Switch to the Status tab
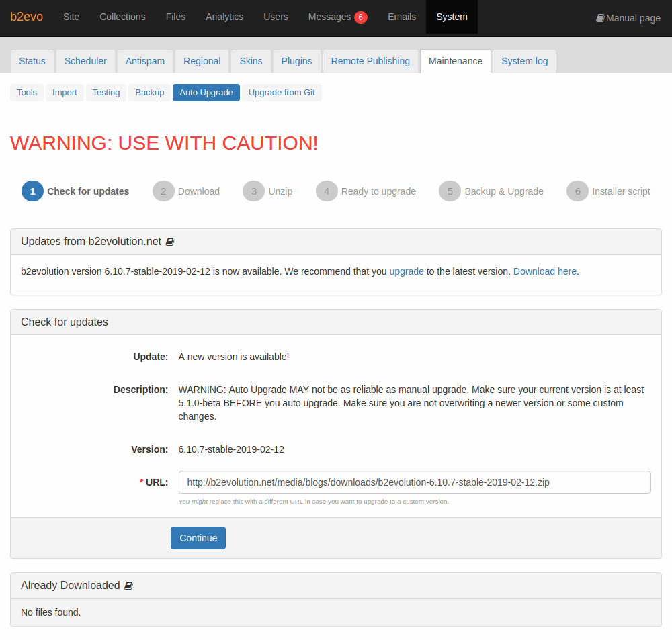Image resolution: width=672 pixels, height=640 pixels. 32,61
